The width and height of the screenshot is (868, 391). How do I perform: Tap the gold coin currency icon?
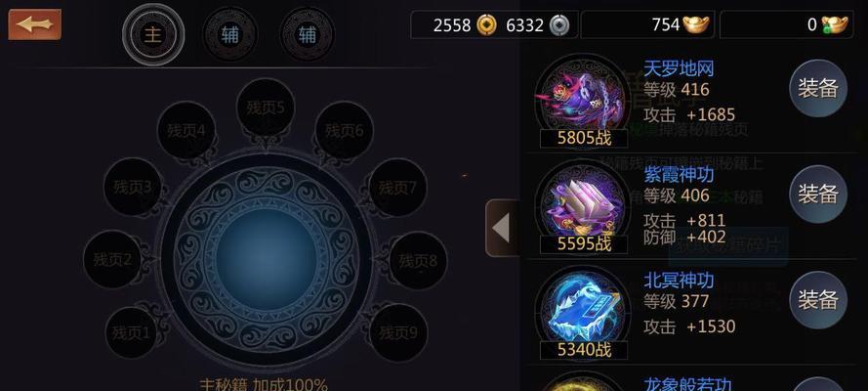pos(487,24)
